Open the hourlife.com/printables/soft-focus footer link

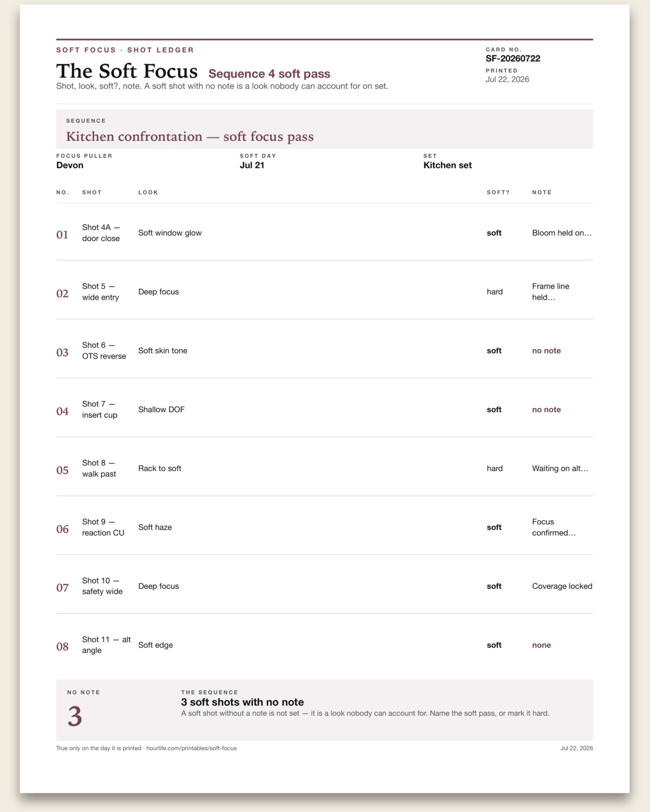point(191,748)
